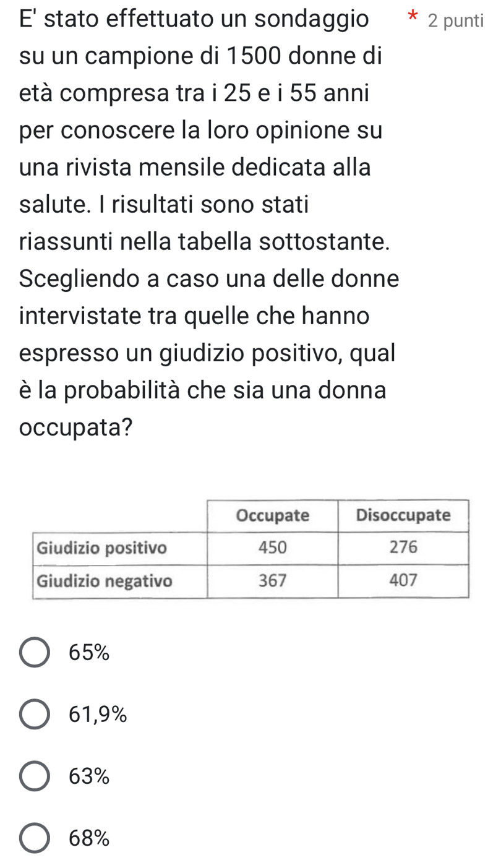Viewport: 501px width, 868px height.
Task: Click the Occupate column header
Action: (x=272, y=516)
